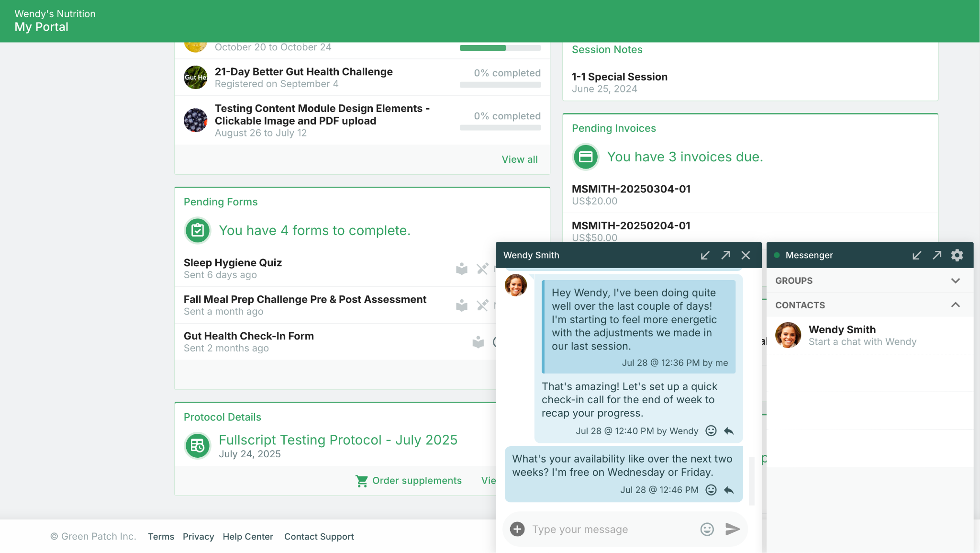Open Messenger settings with the gear icon

tap(957, 255)
